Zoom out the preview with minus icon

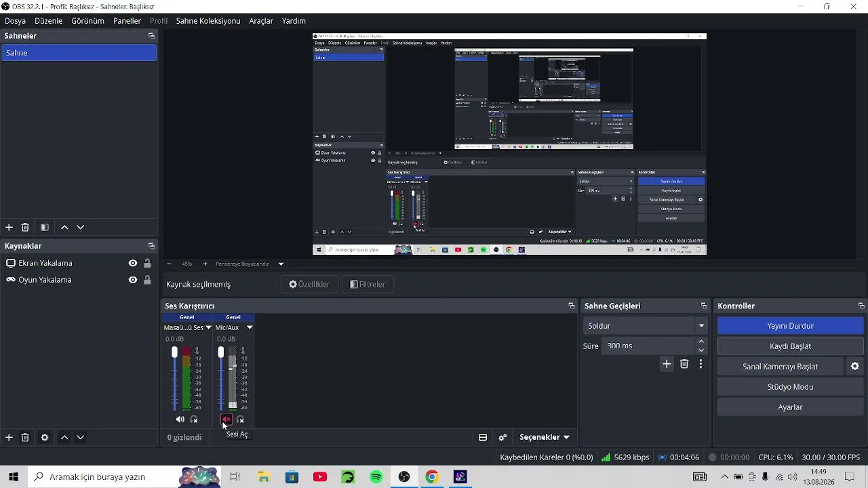click(x=169, y=264)
